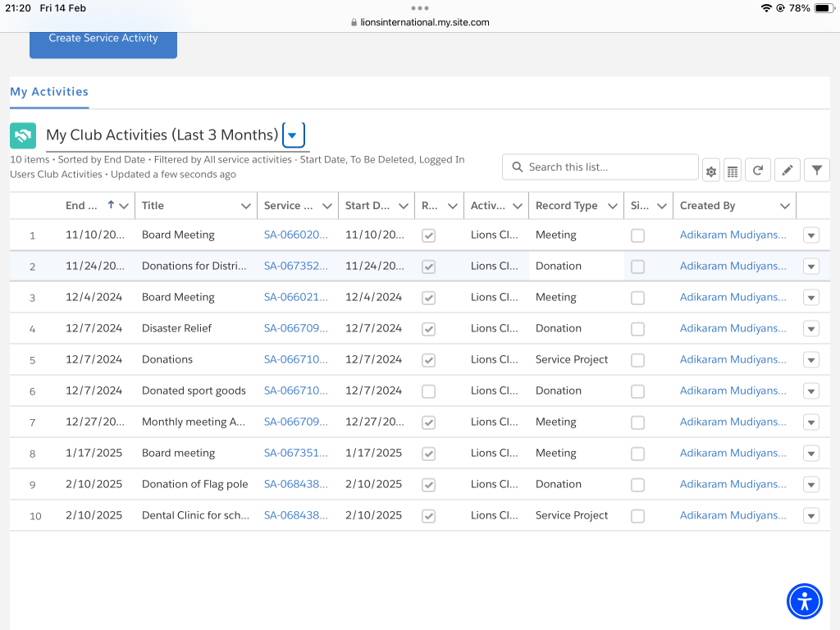Click "Service Project" in the Dental Clinic row
Image resolution: width=840 pixels, height=630 pixels.
[572, 515]
